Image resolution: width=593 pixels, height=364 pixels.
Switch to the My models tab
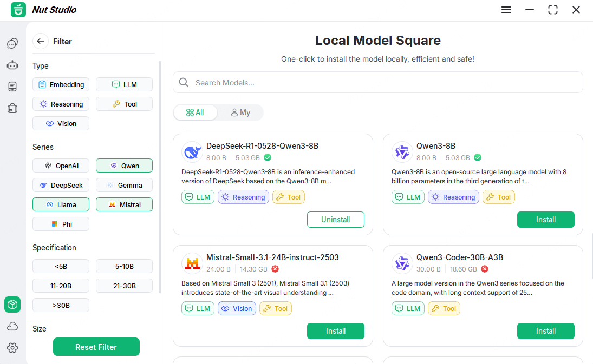pyautogui.click(x=240, y=112)
